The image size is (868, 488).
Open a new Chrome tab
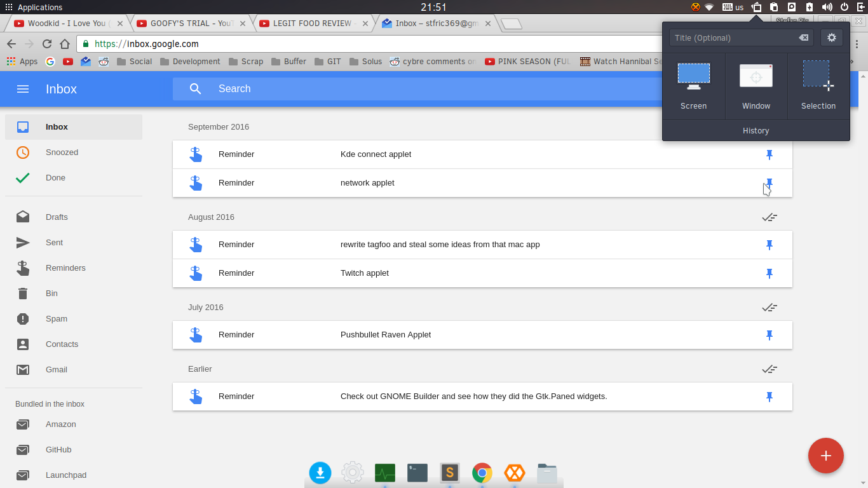point(512,24)
